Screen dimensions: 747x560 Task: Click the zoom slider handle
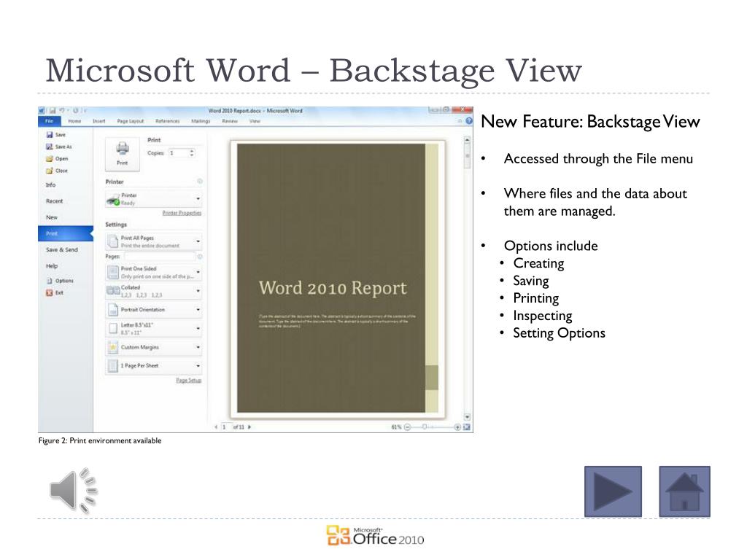425,427
